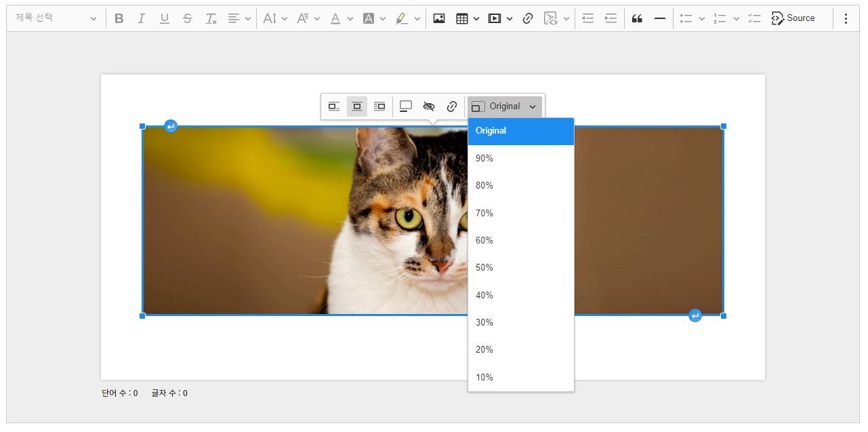
Task: Link the selected image
Action: (x=451, y=106)
